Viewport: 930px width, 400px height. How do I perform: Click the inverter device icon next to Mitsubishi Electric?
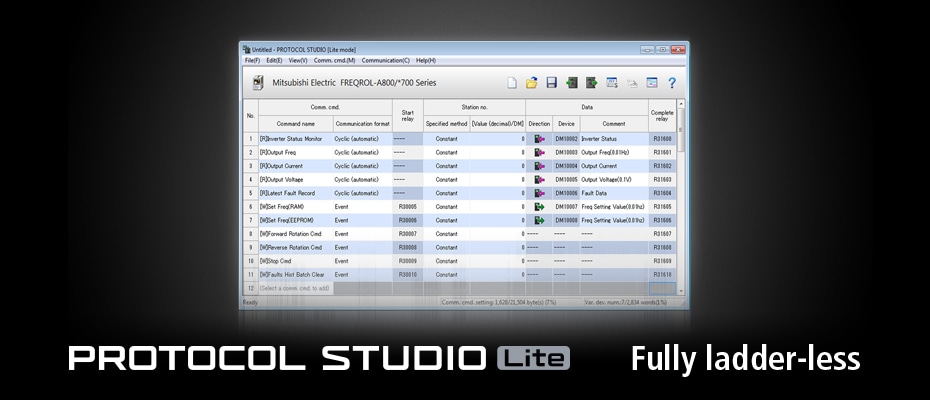coord(257,82)
